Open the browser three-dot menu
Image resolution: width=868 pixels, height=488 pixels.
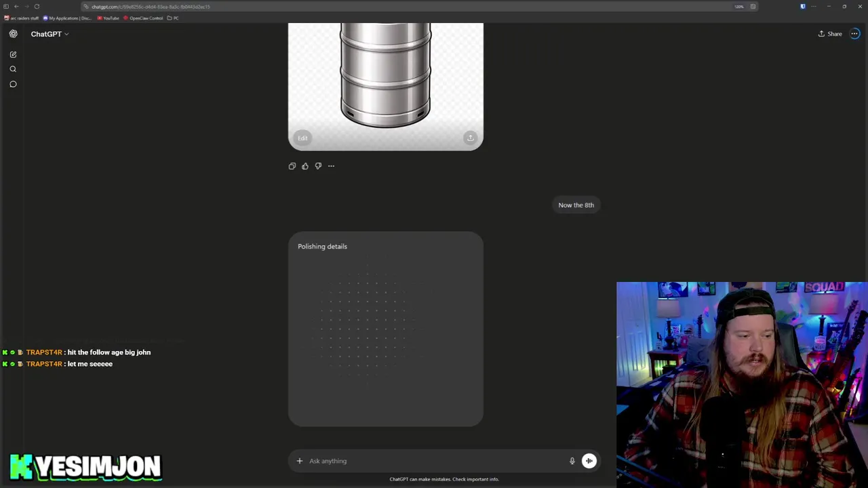[814, 7]
